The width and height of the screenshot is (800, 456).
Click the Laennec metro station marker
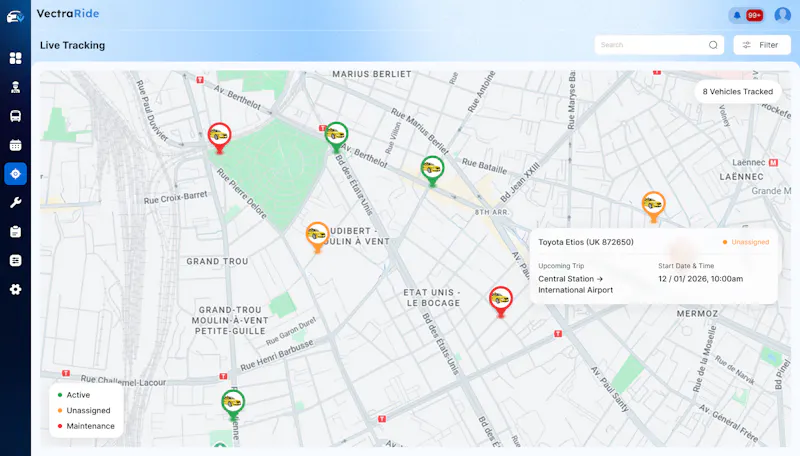pos(773,163)
